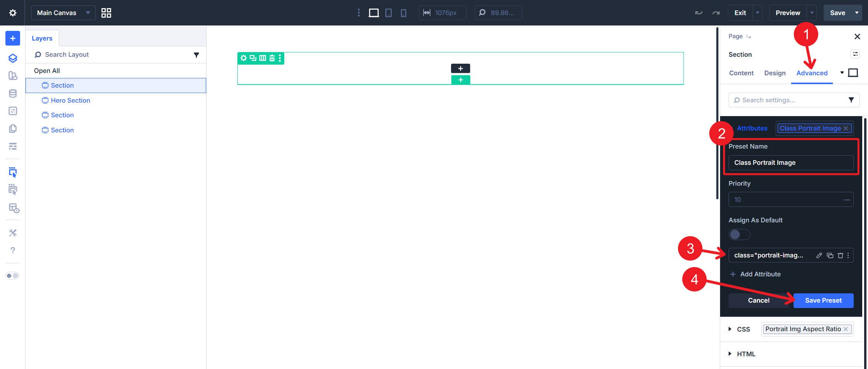Delete the class="portrait-imag..." attribute
This screenshot has height=369, width=868.
pyautogui.click(x=840, y=256)
